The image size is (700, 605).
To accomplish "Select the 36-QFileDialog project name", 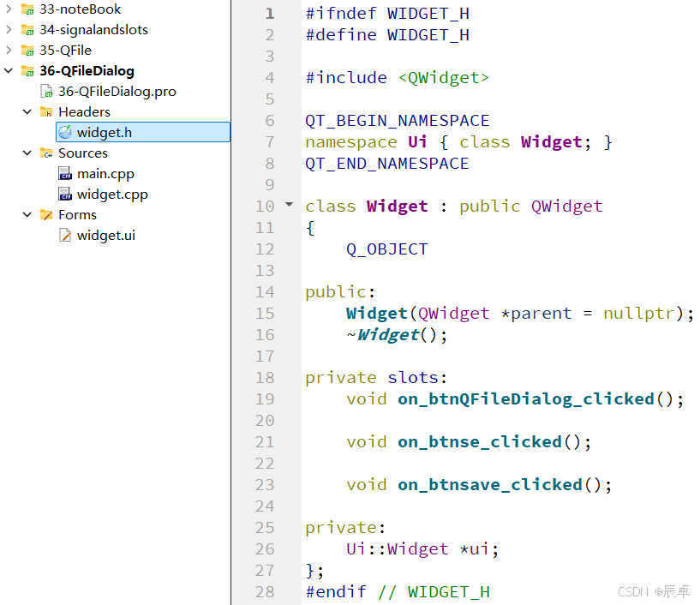I will [87, 70].
